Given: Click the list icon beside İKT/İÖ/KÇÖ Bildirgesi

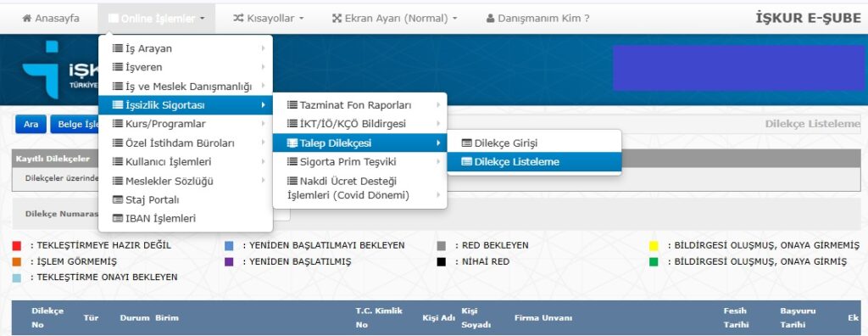Looking at the screenshot, I should tap(292, 124).
